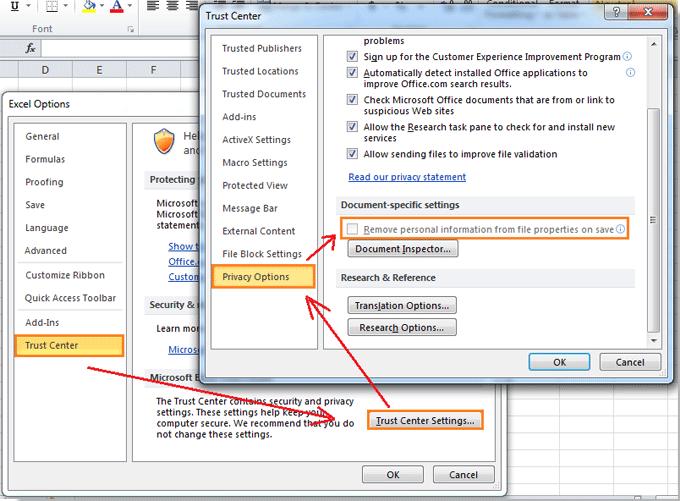
Task: Click Cancel in Trust Center dialog
Action: coord(630,362)
